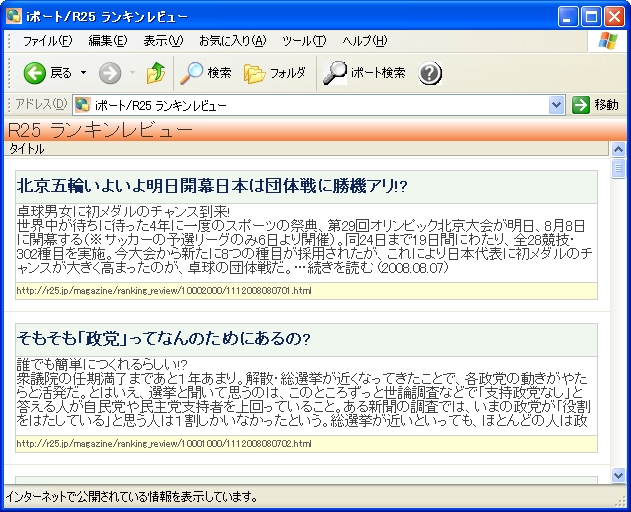This screenshot has height=512, width=631.
Task: Click the Up folder icon
Action: (156, 73)
